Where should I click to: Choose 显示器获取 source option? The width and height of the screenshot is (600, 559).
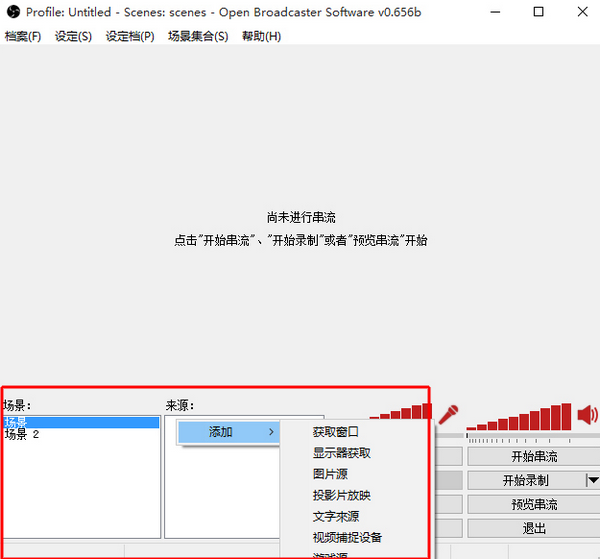point(342,453)
